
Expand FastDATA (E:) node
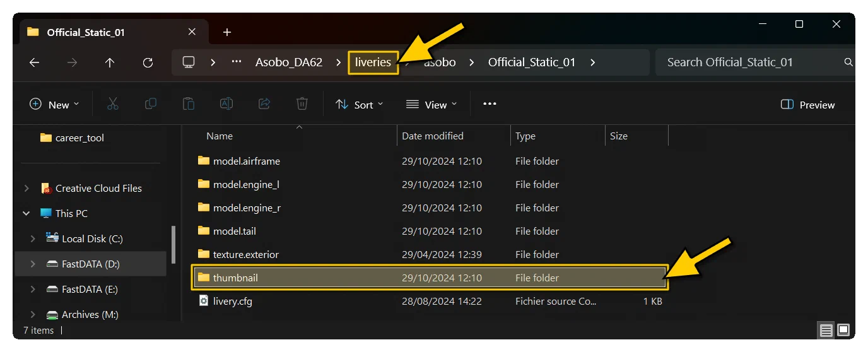click(x=33, y=289)
